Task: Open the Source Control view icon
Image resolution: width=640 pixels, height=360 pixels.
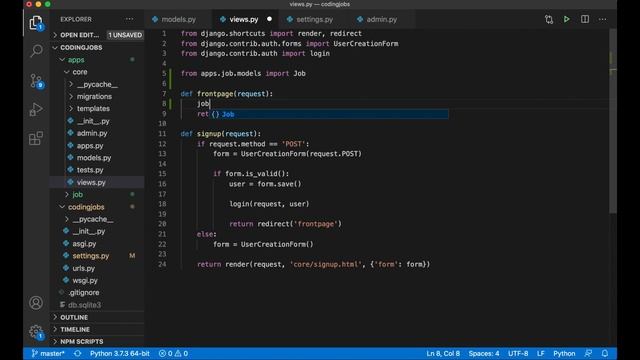Action: 36,81
